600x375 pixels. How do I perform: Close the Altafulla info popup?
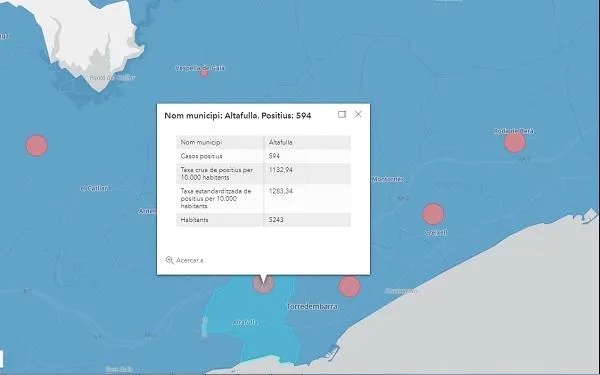(x=358, y=114)
